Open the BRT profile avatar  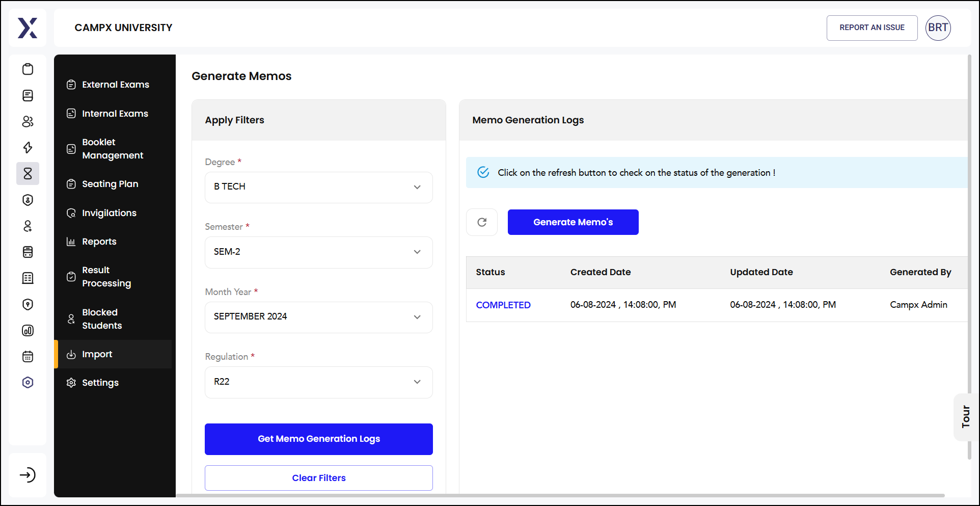click(938, 28)
